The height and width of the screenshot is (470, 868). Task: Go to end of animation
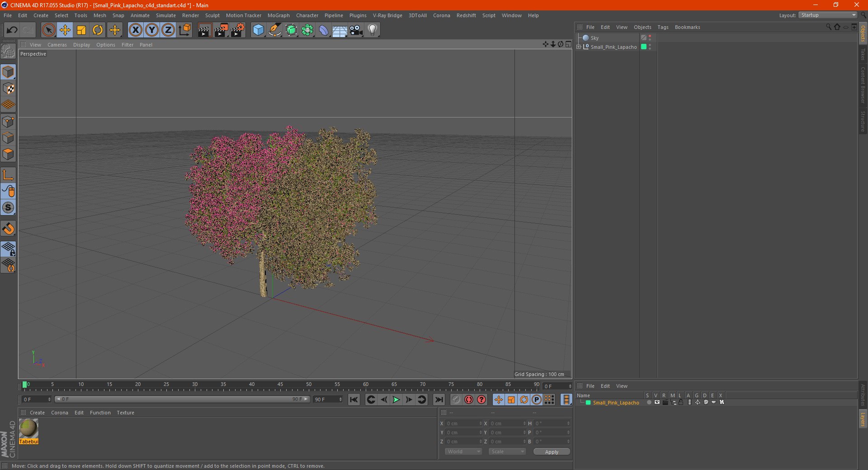[439, 399]
